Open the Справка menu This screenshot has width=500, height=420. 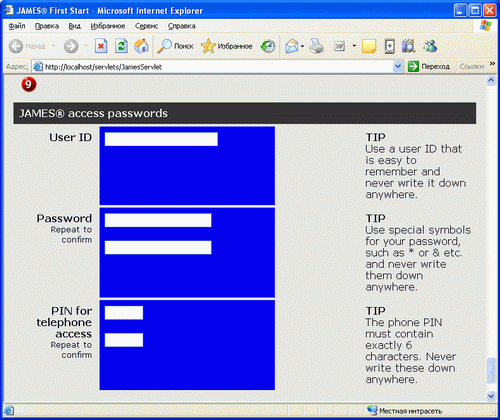181,26
